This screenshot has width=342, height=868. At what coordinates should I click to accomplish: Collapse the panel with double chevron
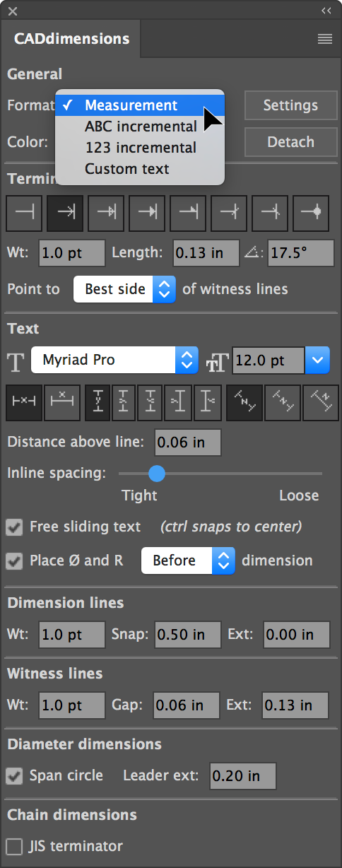[x=326, y=11]
